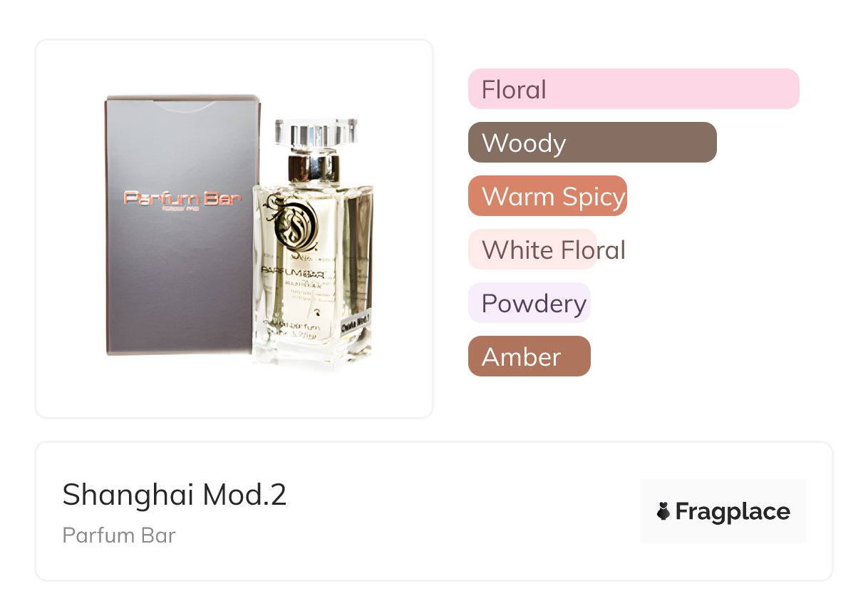Click the gray perfume packaging box
This screenshot has height=616, width=868.
coord(182,225)
